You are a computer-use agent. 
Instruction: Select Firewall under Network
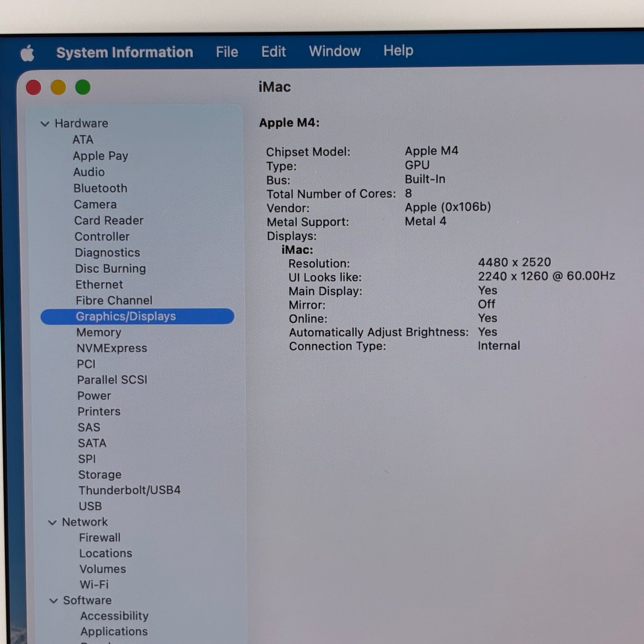(x=100, y=537)
